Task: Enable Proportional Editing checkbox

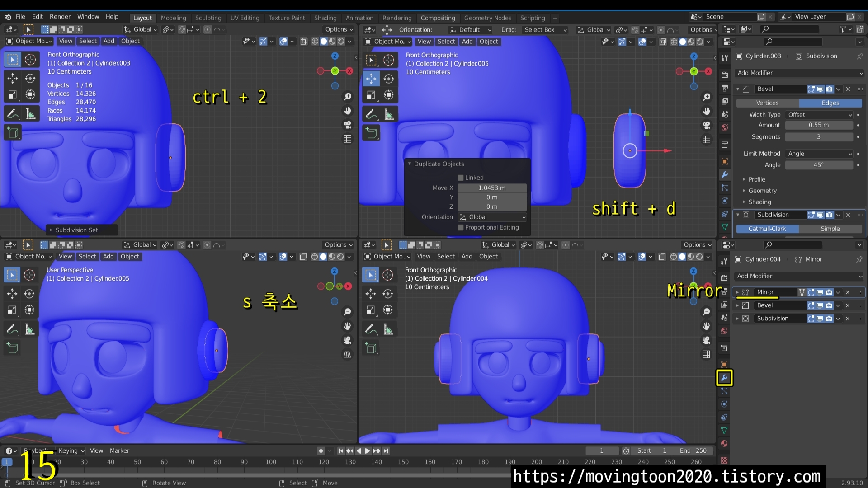Action: point(461,227)
